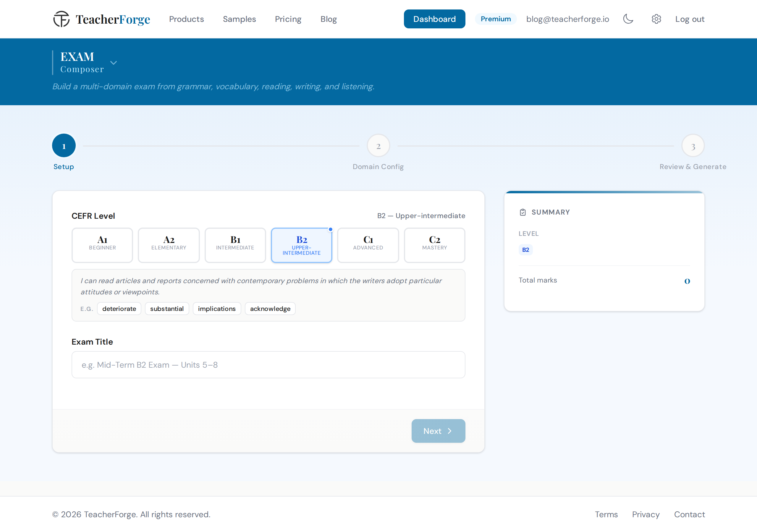Select C1 Advanced level
The height and width of the screenshot is (532, 757).
click(x=368, y=245)
